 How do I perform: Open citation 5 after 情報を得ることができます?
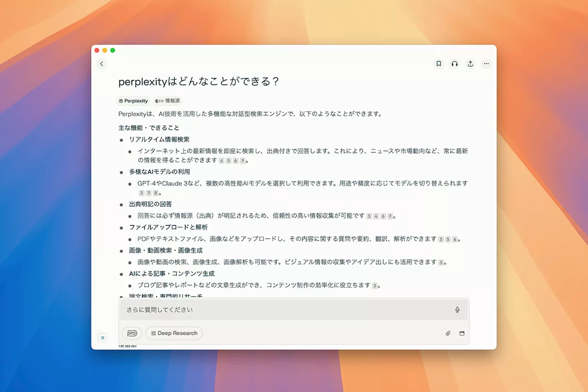(x=228, y=161)
